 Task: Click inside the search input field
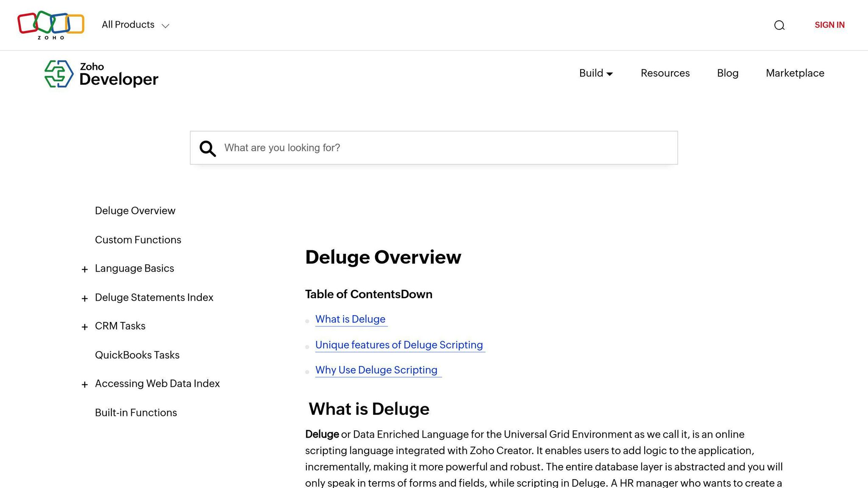pos(424,148)
